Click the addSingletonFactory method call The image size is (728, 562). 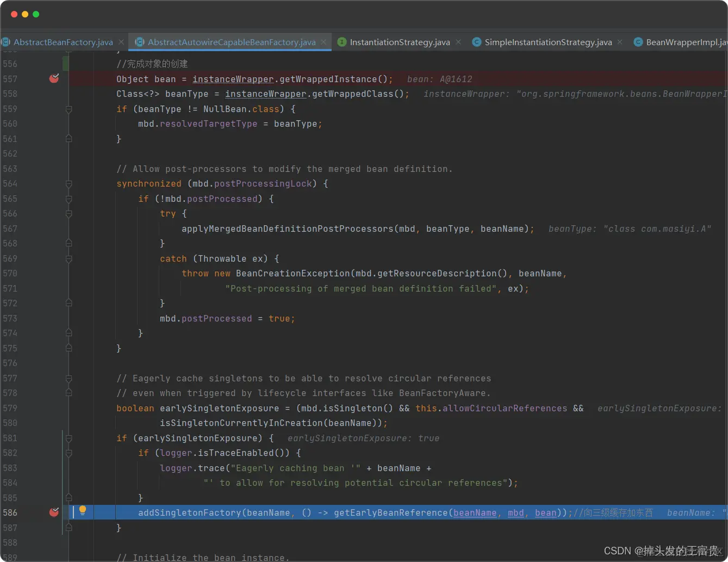pyautogui.click(x=189, y=512)
